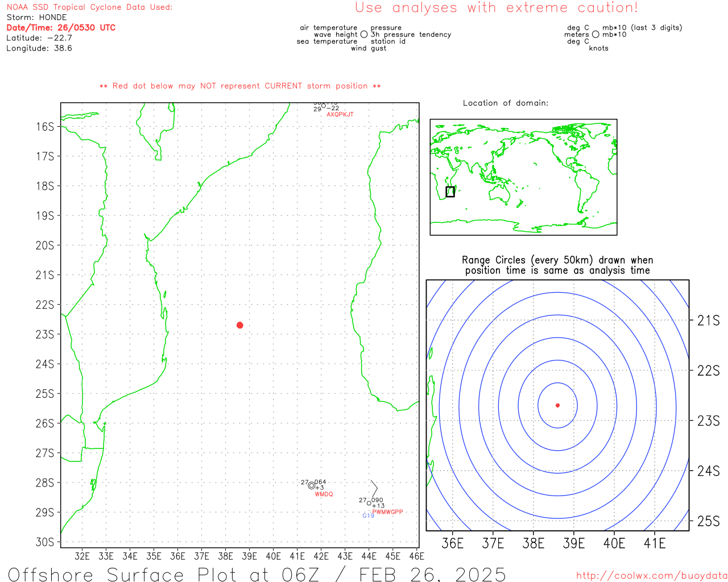Click the 'Latitude: -22.7' text
The height and width of the screenshot is (582, 728).
tap(39, 38)
